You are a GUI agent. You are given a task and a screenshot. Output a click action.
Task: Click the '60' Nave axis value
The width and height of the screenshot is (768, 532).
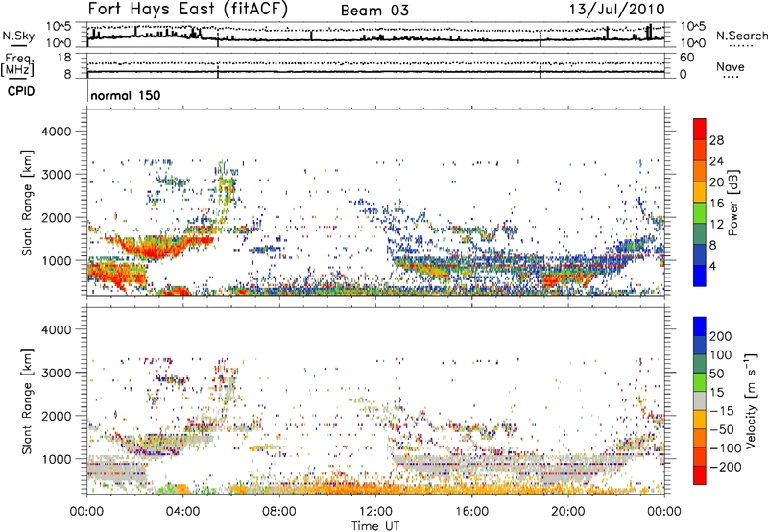[686, 58]
